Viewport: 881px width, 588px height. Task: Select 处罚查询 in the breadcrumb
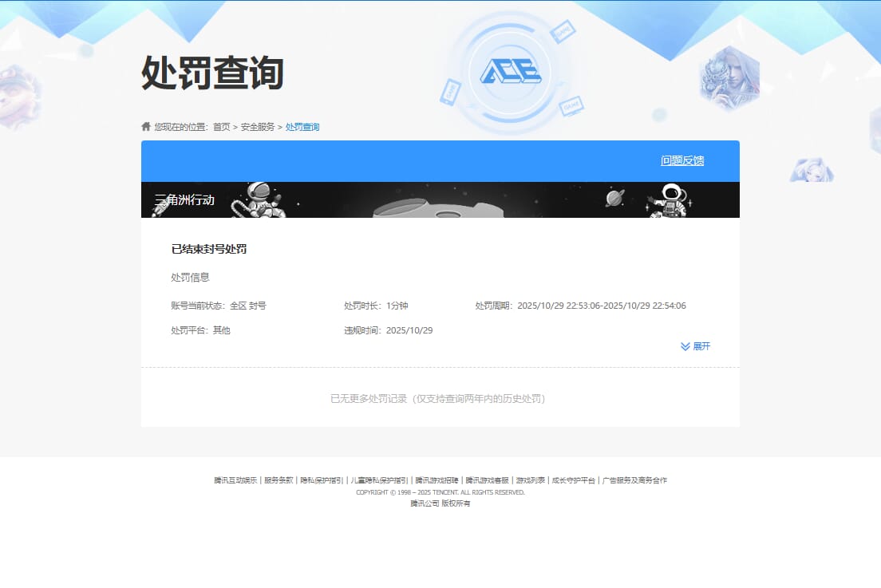[302, 127]
